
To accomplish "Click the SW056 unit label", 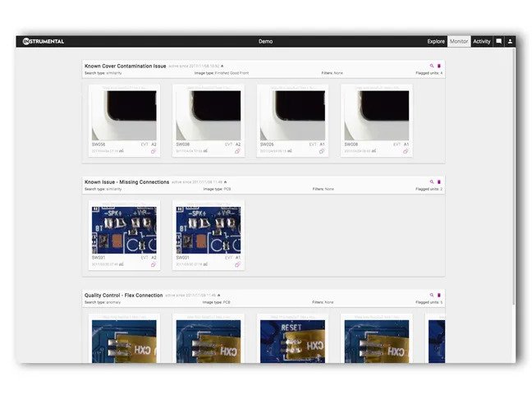I will (99, 144).
